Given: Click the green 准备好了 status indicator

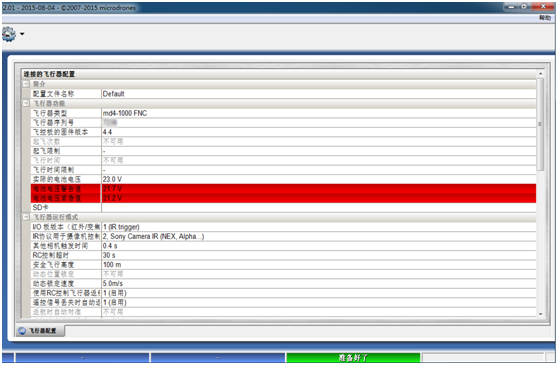Looking at the screenshot, I should (x=353, y=358).
